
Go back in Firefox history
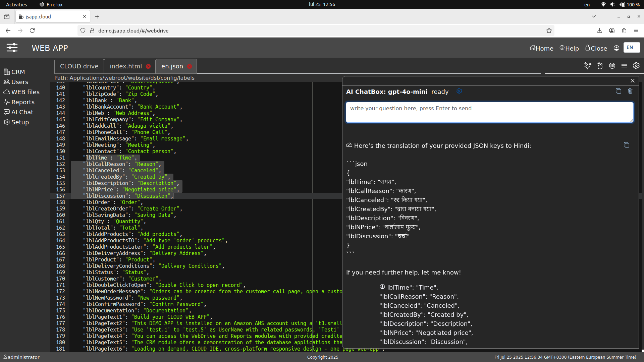(8, 31)
